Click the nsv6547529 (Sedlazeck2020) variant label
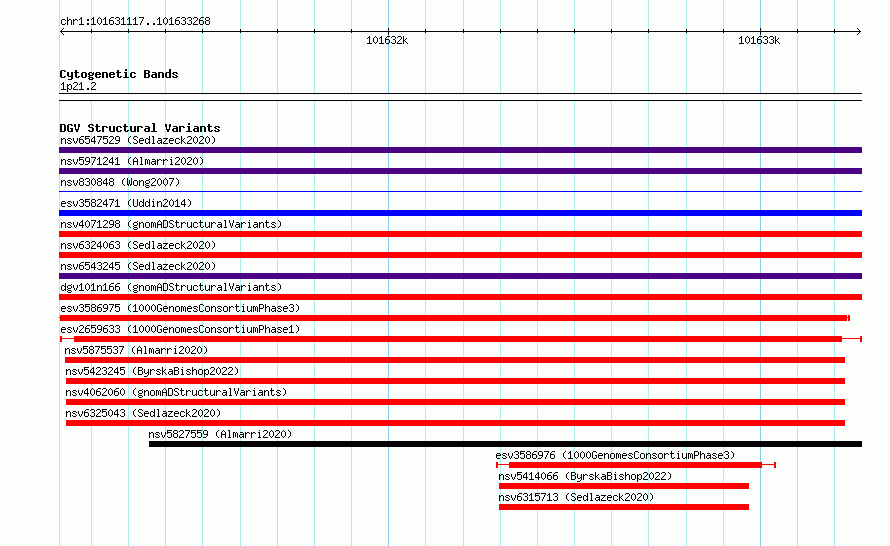 pos(138,140)
